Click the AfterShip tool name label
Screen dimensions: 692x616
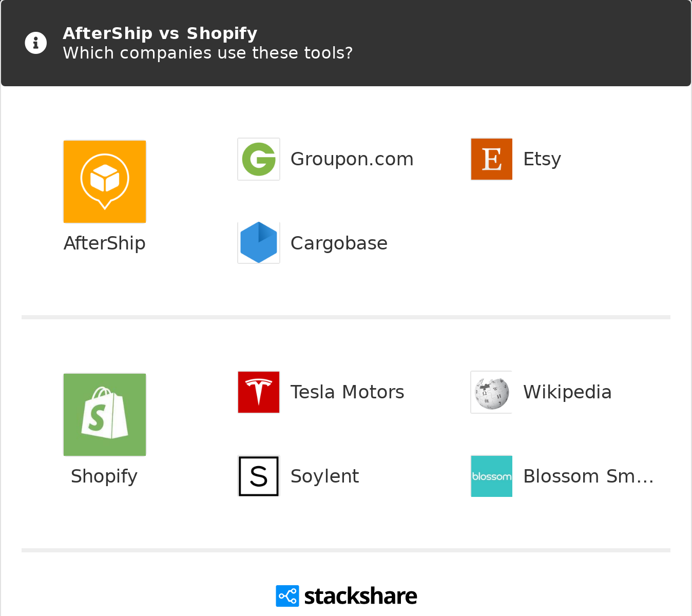pos(105,243)
